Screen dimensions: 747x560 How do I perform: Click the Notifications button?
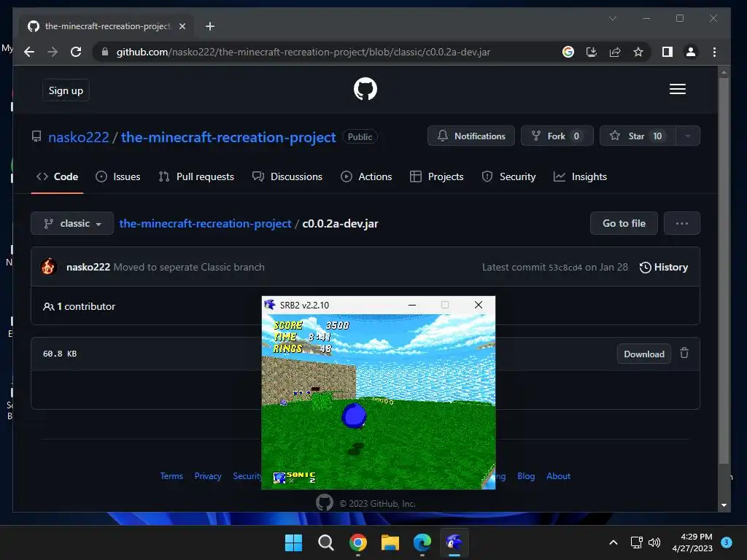471,136
